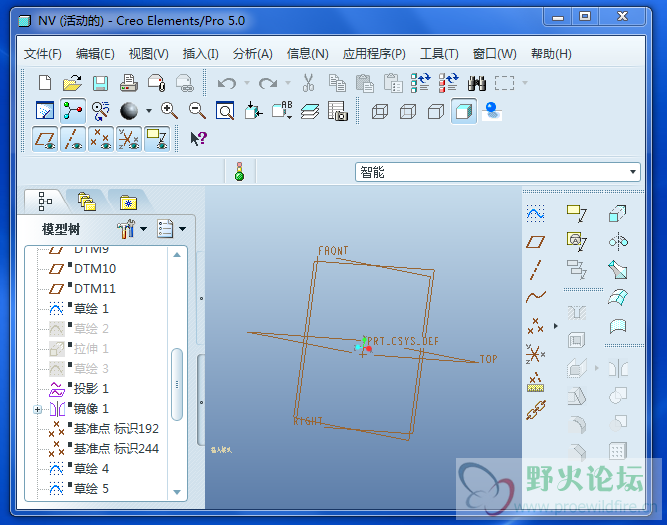Open the model tree tools dropdown arrow
Image resolution: width=667 pixels, height=525 pixels.
143,229
